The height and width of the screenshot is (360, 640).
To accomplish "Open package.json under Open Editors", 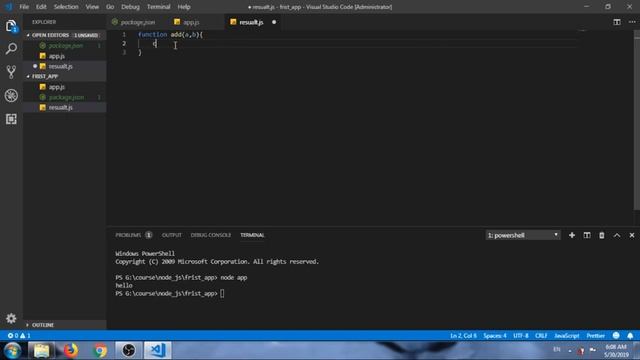I will coord(65,46).
